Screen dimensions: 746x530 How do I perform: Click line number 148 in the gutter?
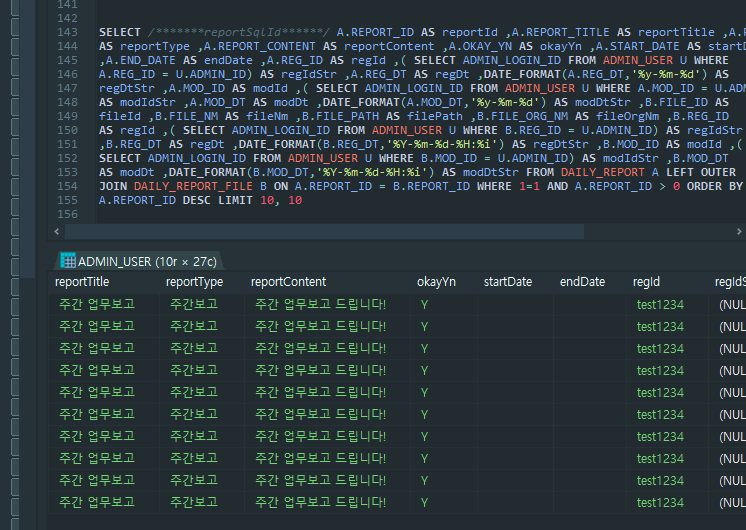coord(67,102)
